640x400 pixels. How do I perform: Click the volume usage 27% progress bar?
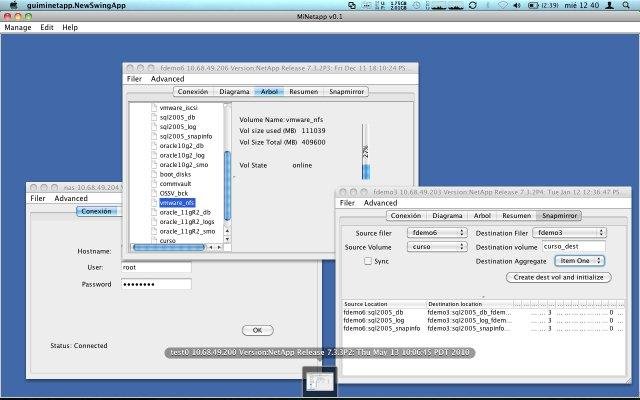[x=366, y=152]
